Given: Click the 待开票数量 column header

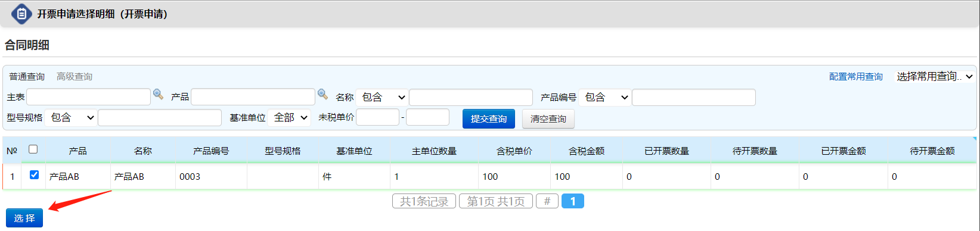Looking at the screenshot, I should pos(755,151).
